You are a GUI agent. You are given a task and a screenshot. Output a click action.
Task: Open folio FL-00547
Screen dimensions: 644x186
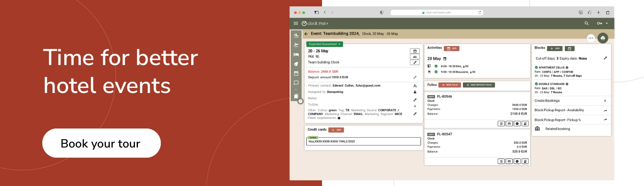(x=444, y=134)
